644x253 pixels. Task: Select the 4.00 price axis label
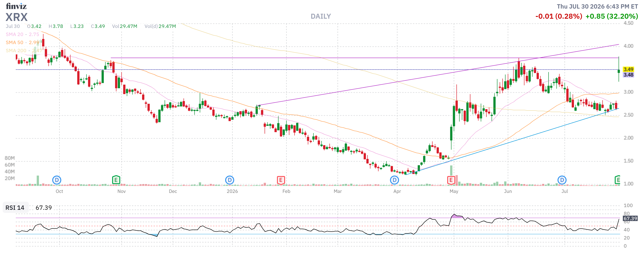tap(628, 46)
